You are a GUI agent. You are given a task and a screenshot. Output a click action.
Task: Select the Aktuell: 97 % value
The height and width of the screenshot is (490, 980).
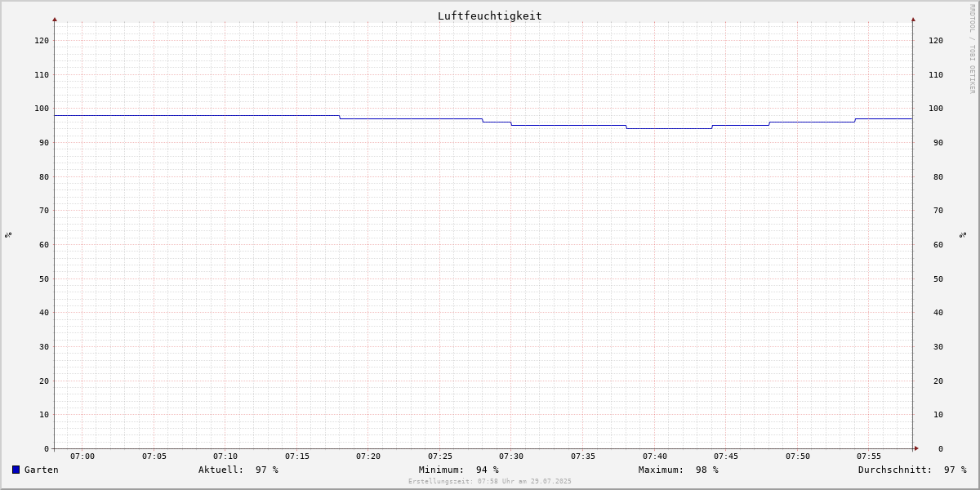tap(238, 470)
